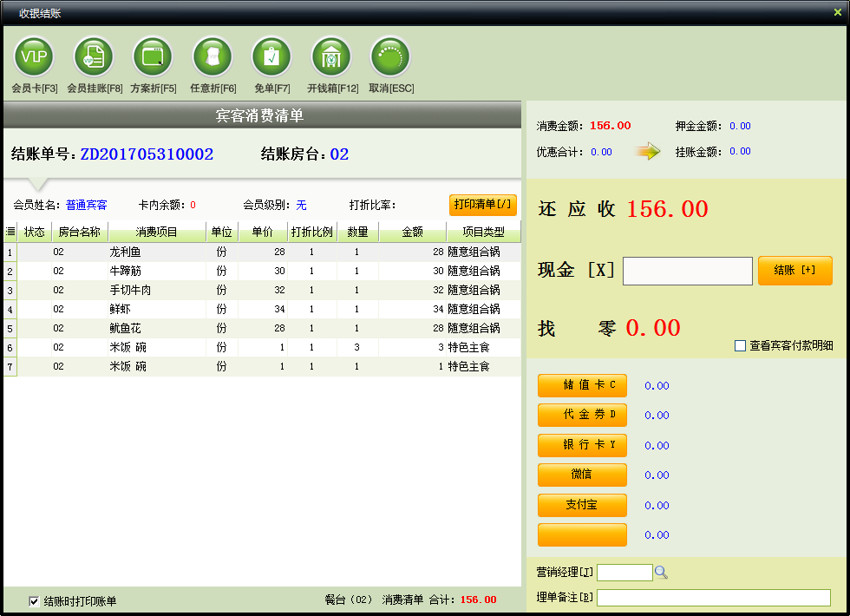Select 支付宝 payment button
850x616 pixels.
pyautogui.click(x=582, y=505)
